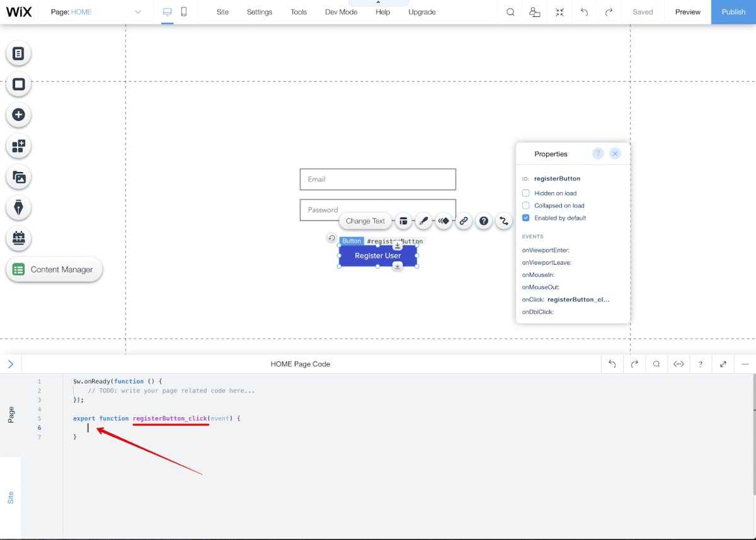
Task: Open the button's Design brush icon
Action: (423, 221)
